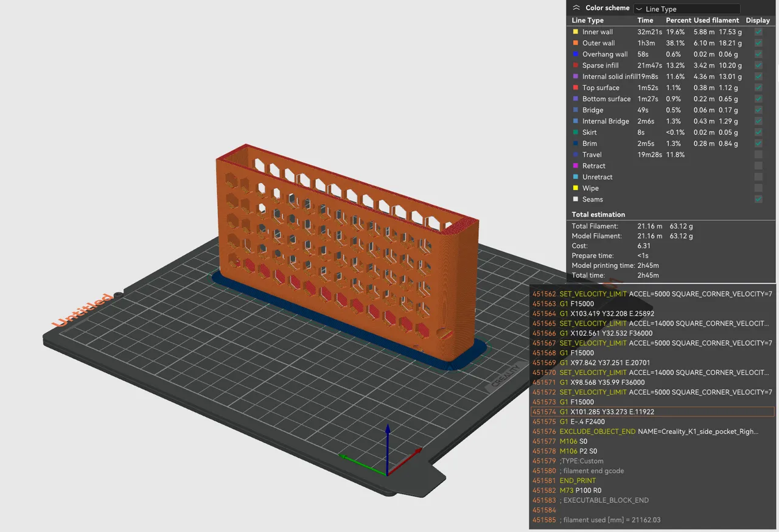Viewport: 779px width, 532px height.
Task: Hide Inner wall via its Display checkbox
Action: [x=758, y=32]
